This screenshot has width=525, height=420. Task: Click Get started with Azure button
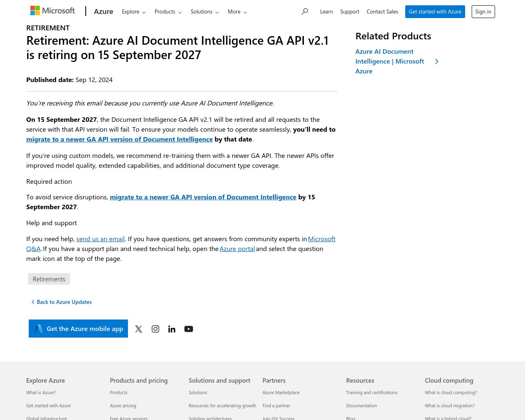pos(435,11)
